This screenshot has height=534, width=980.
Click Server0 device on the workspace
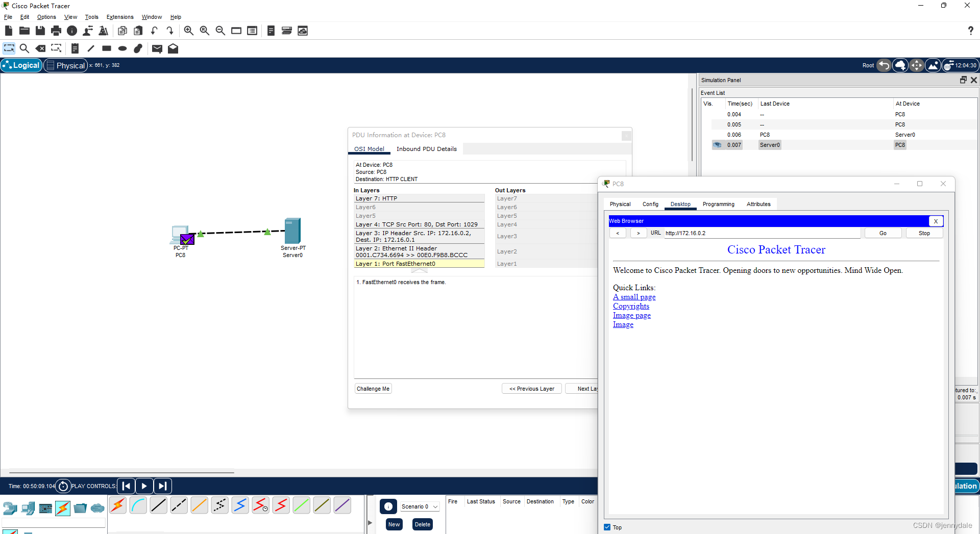(x=292, y=231)
